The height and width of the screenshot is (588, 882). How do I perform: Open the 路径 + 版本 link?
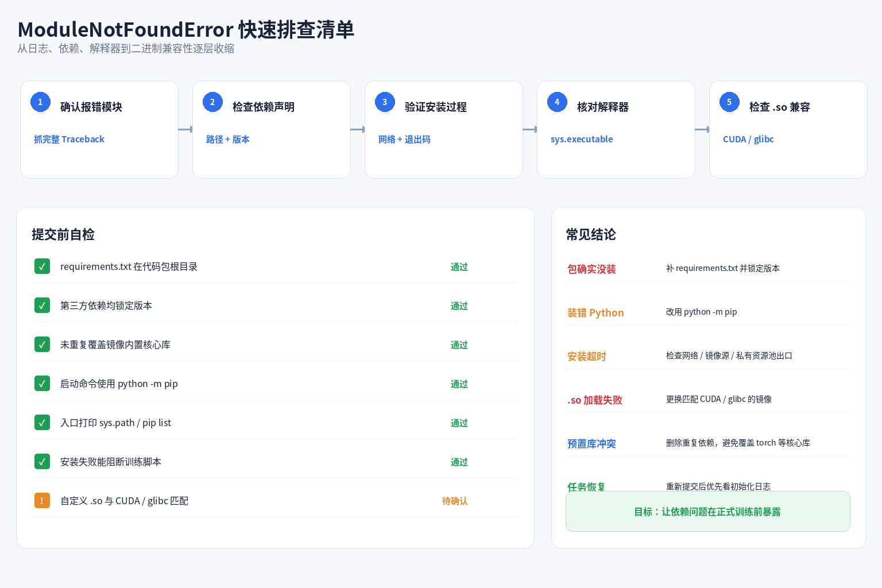tap(228, 139)
